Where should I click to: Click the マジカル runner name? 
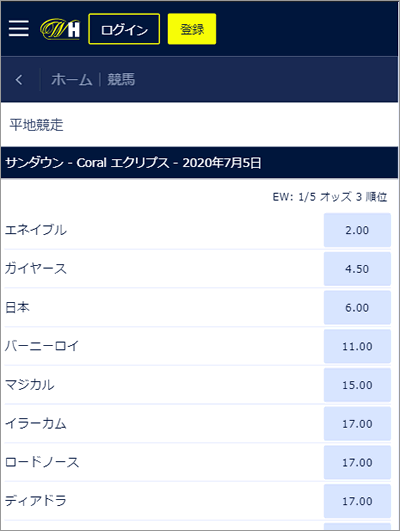pos(29,385)
